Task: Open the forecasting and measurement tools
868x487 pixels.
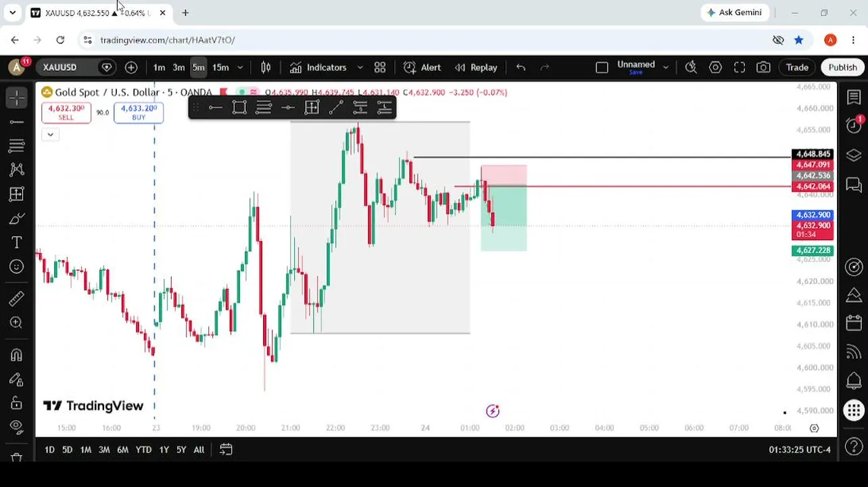Action: click(17, 194)
